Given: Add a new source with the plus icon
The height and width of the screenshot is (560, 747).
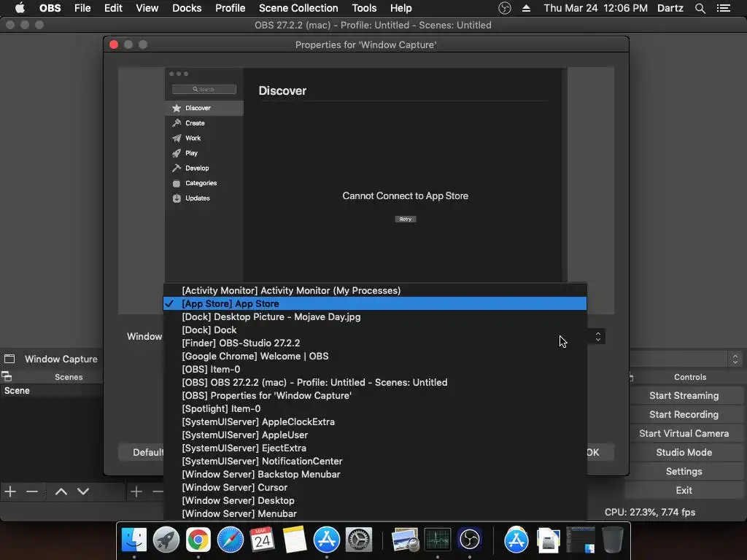Looking at the screenshot, I should [136, 491].
